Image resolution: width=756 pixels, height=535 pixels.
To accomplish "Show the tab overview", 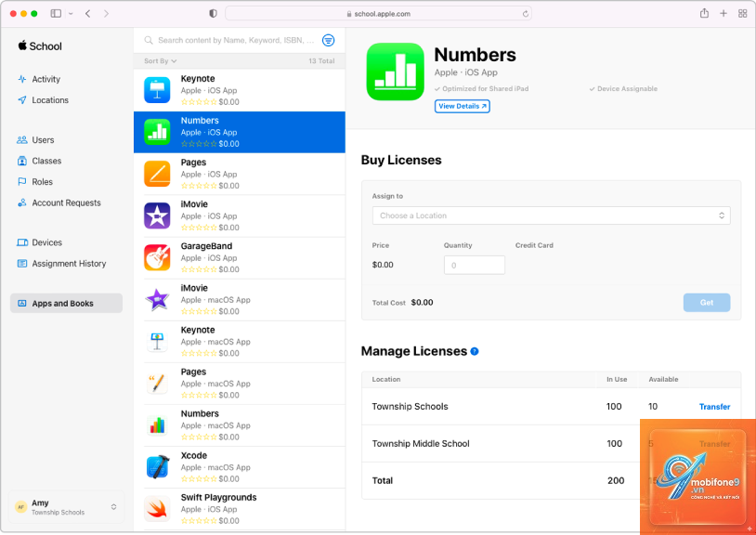I will tap(742, 14).
